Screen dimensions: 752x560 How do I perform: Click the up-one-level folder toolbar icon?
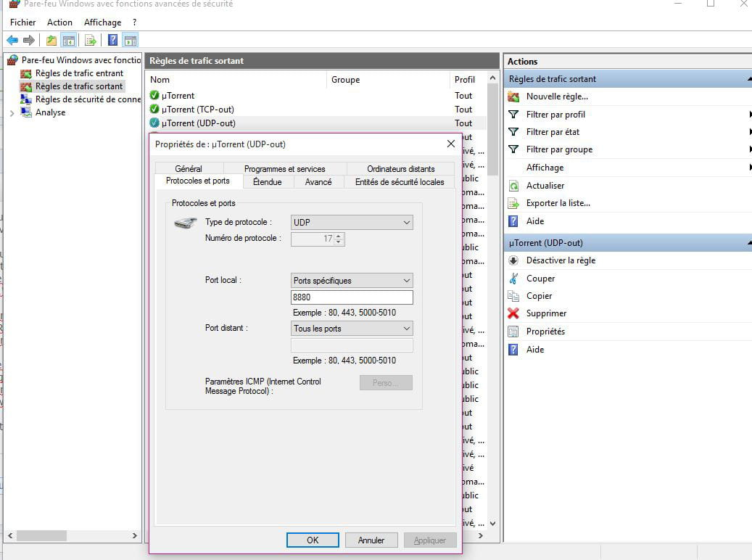point(51,41)
